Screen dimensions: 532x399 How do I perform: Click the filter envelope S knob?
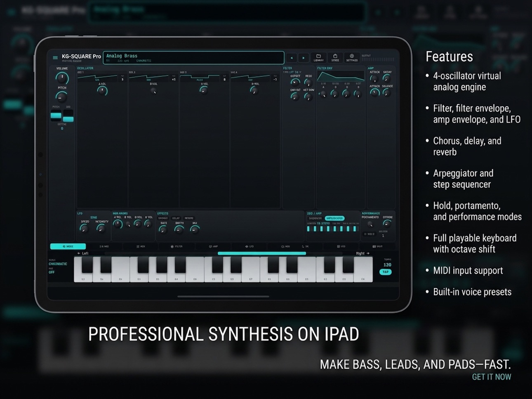coord(346,94)
